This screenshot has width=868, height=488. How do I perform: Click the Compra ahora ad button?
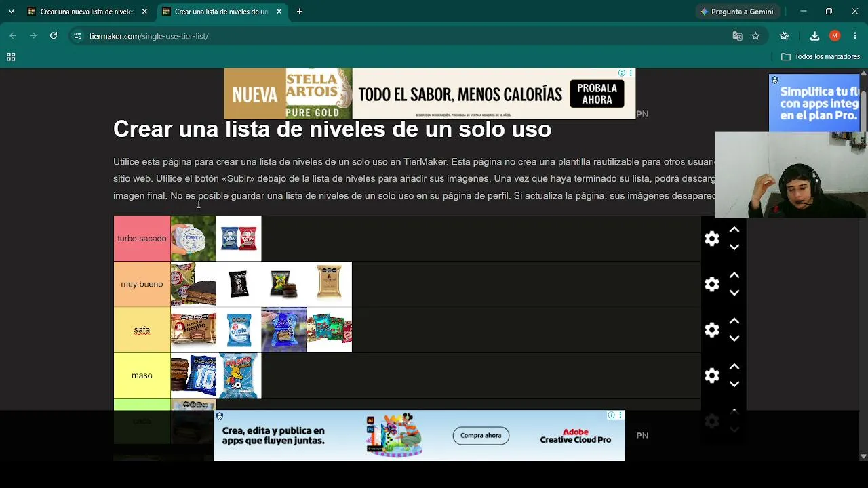[481, 435]
